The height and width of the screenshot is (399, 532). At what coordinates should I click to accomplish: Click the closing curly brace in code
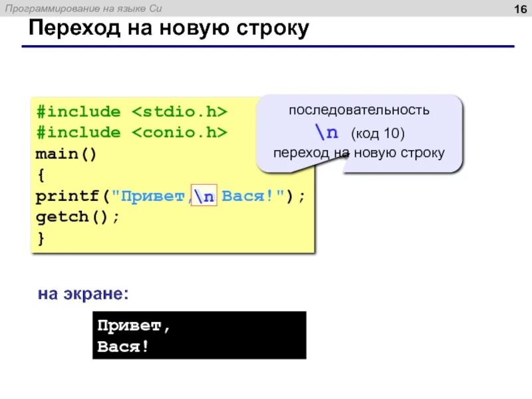41,238
